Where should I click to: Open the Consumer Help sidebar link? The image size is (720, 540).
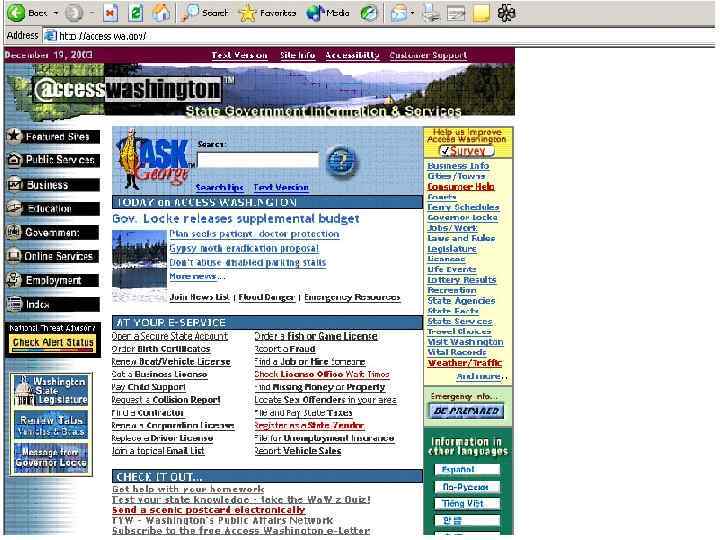(461, 186)
